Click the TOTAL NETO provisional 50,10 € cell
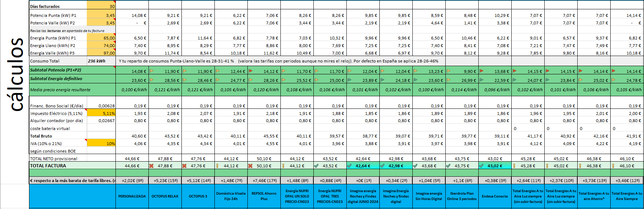 tap(264, 158)
